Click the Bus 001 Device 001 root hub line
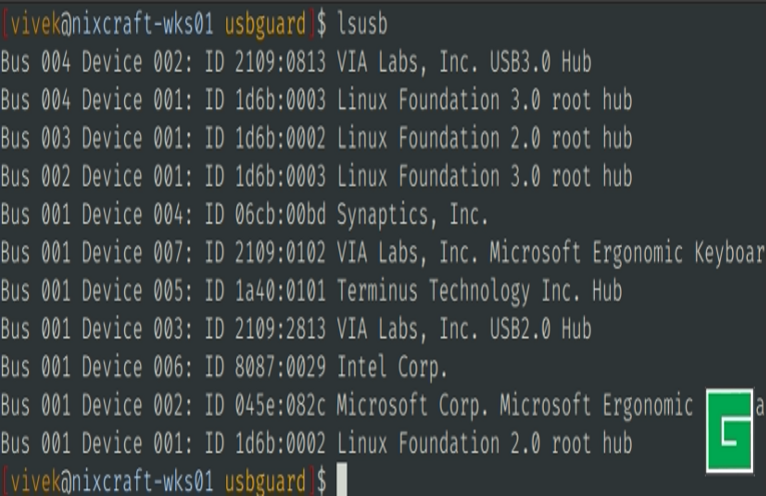 (316, 443)
